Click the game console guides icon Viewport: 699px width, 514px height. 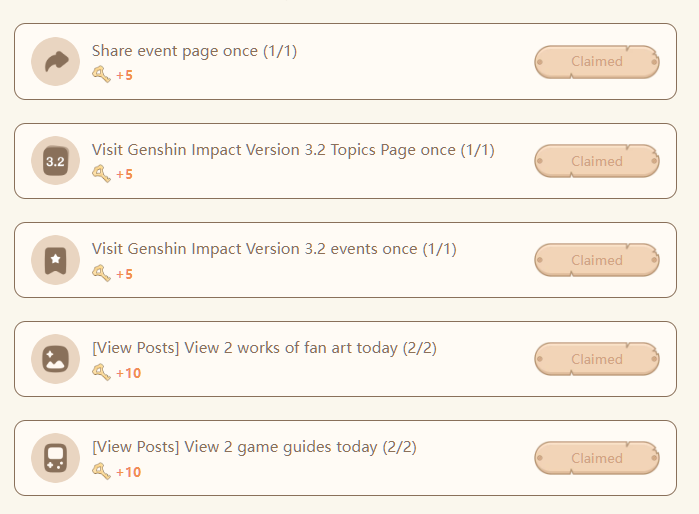(x=56, y=458)
